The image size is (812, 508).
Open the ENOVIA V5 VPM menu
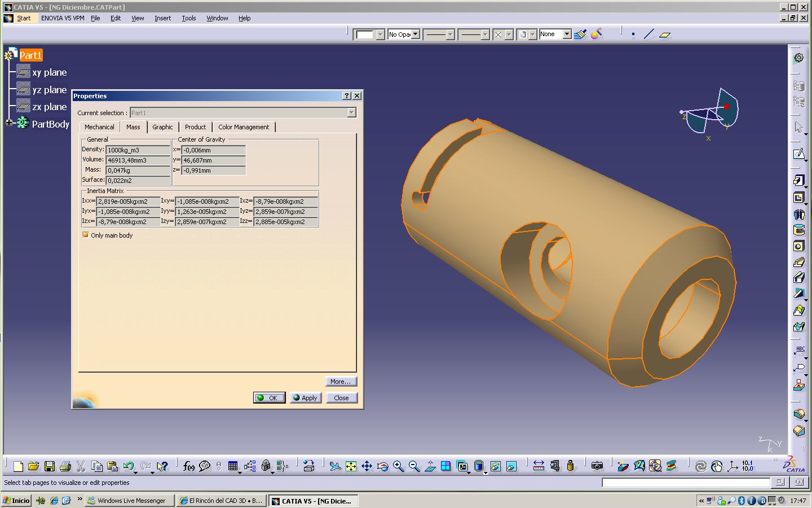[x=63, y=18]
